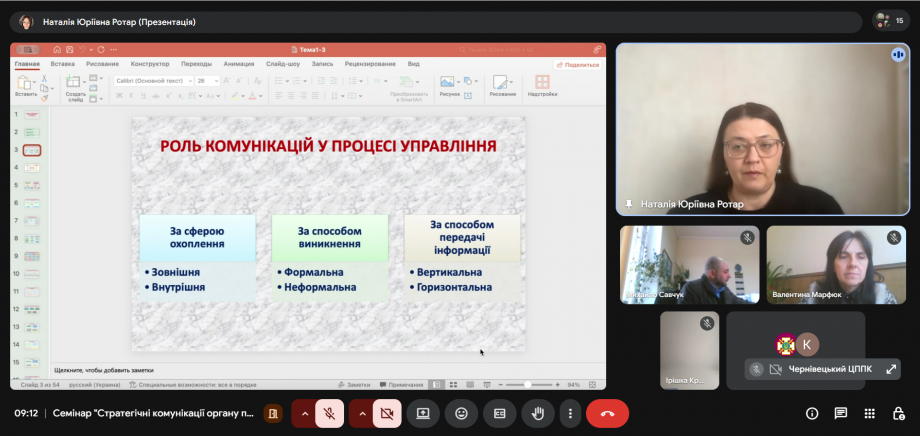Open the Анимация ribbon tab
Viewport: 920px width, 436px height.
pos(239,63)
